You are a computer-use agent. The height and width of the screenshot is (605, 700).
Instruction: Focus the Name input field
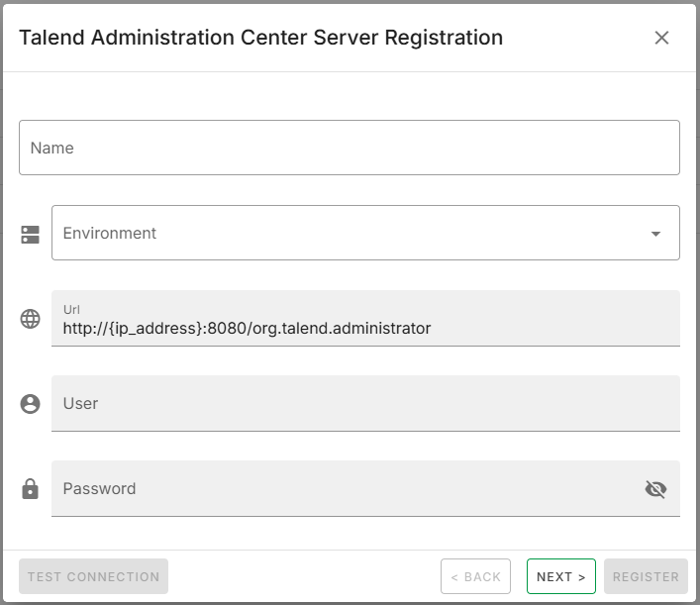pos(349,148)
